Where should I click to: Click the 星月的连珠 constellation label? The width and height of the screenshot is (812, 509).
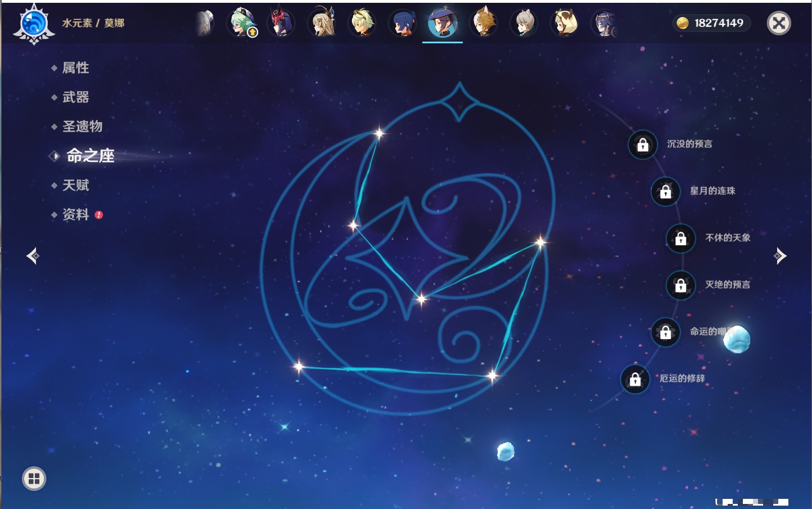pos(712,191)
